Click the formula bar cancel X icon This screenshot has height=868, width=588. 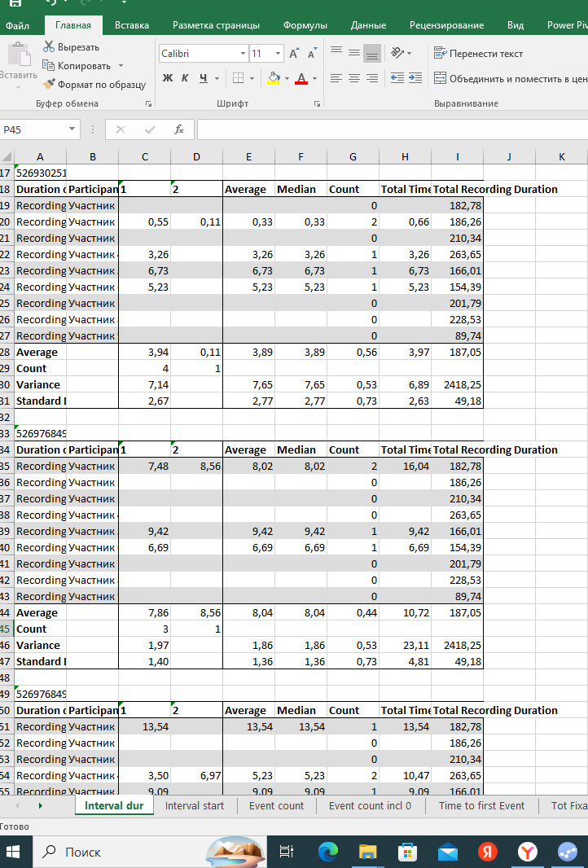(x=121, y=129)
